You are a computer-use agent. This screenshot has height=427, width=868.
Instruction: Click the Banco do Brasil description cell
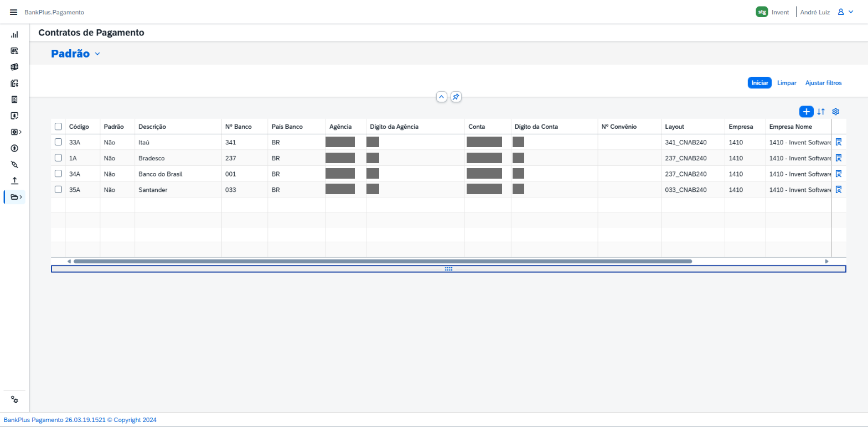click(x=178, y=174)
